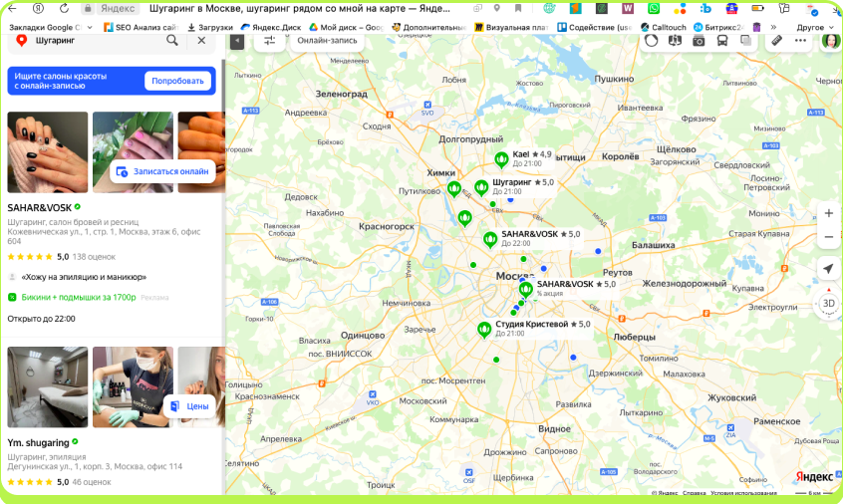Expand the Закладки Google Chrome bookmarks folder
843x504 pixels.
click(x=51, y=28)
